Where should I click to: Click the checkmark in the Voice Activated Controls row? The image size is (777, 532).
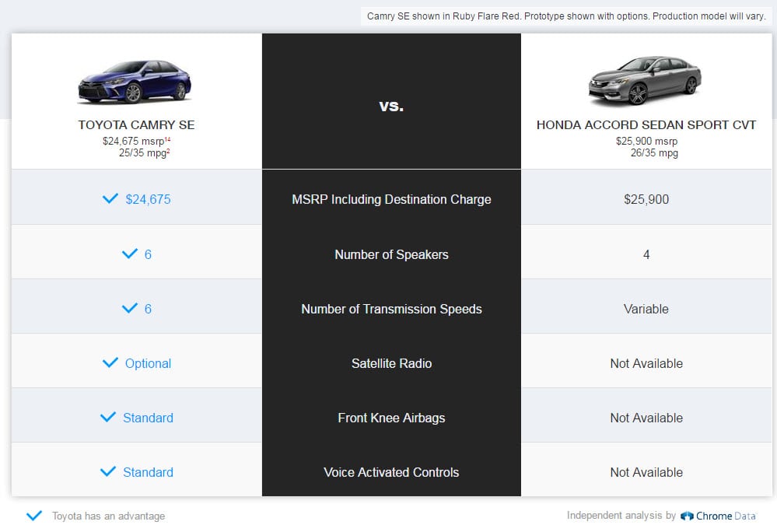pyautogui.click(x=108, y=471)
